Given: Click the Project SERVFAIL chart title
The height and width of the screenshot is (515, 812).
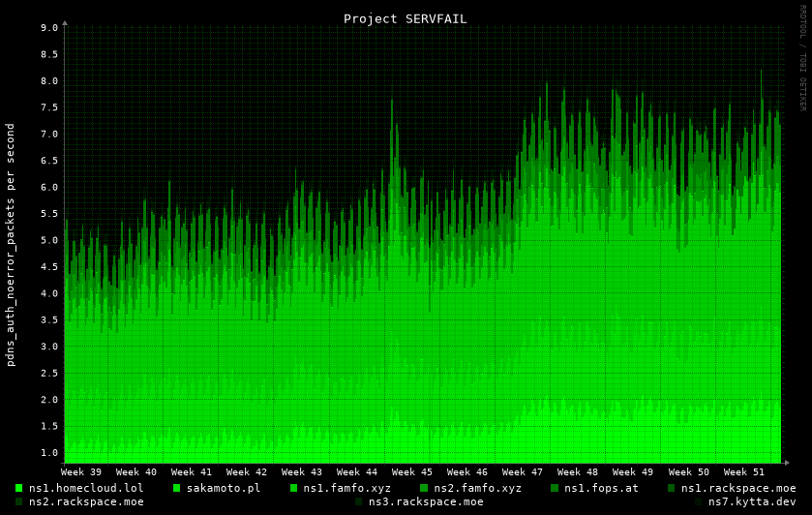Looking at the screenshot, I should pos(405,18).
